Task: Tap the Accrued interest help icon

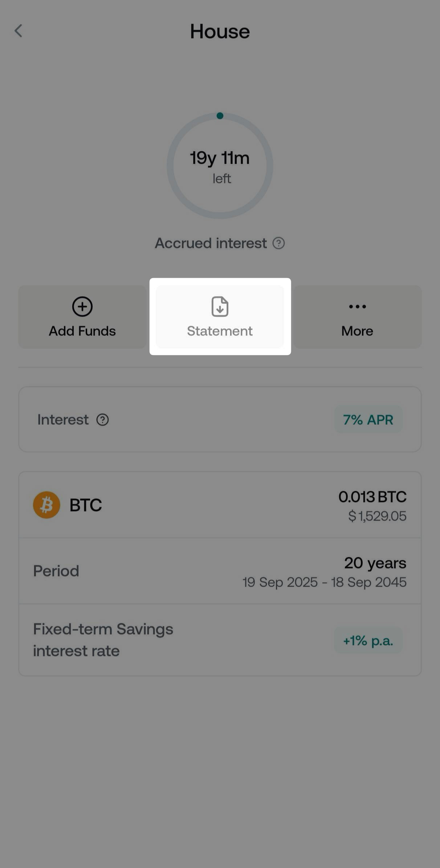Action: coord(278,243)
